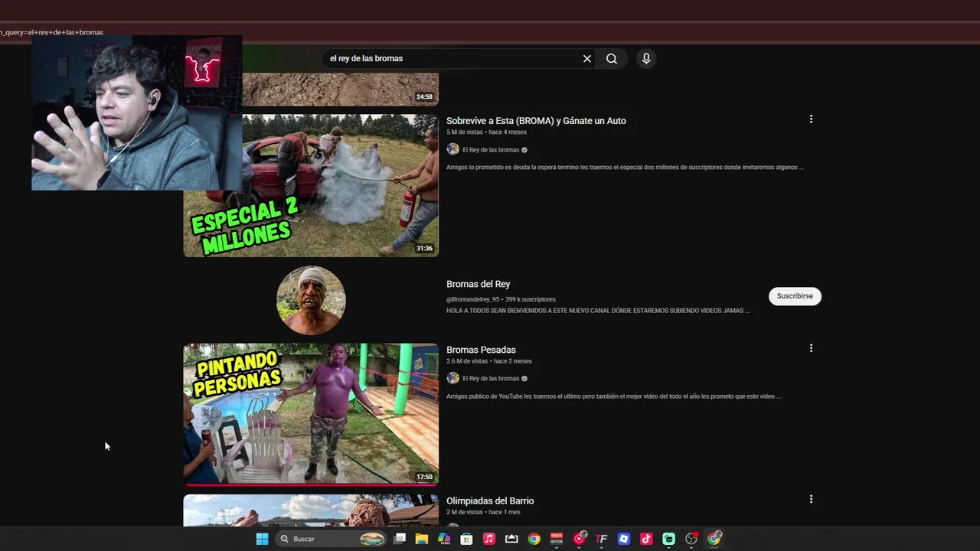
Task: Open Task View in the taskbar
Action: pyautogui.click(x=400, y=539)
